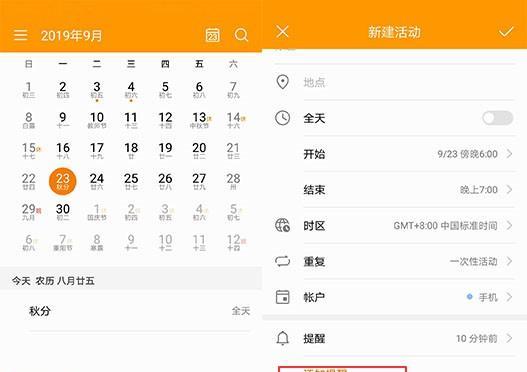Tap the 提醒 reminder label

click(x=314, y=338)
